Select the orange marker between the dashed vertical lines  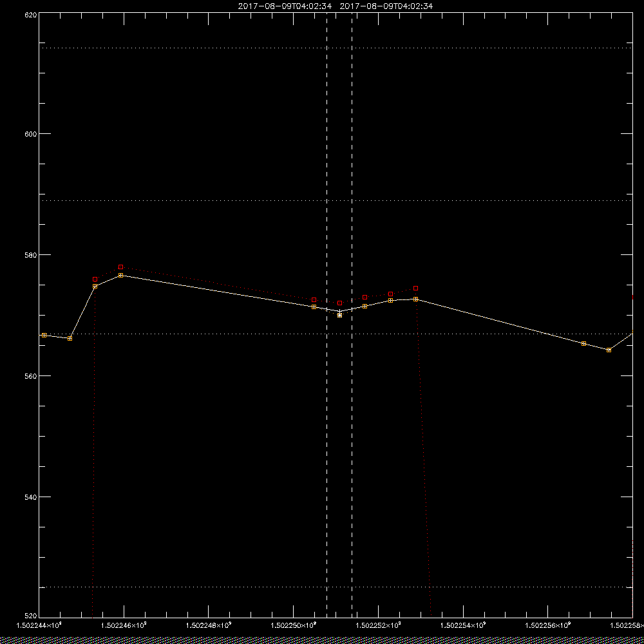click(339, 315)
